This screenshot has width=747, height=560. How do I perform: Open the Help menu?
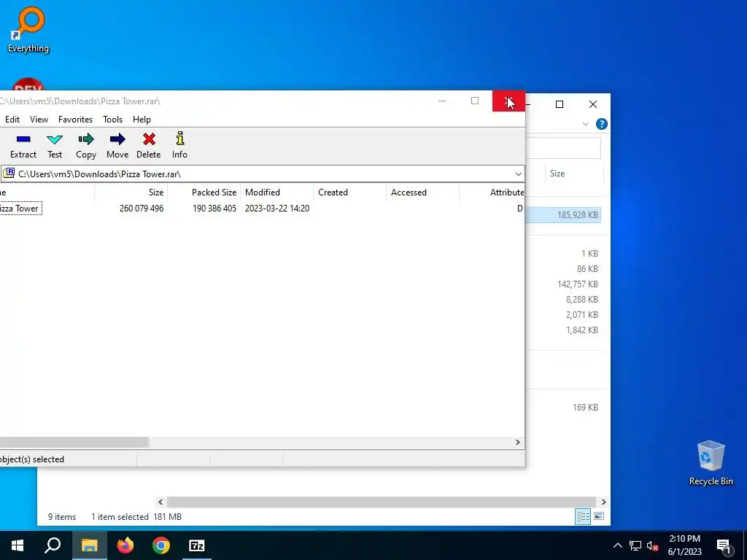142,120
